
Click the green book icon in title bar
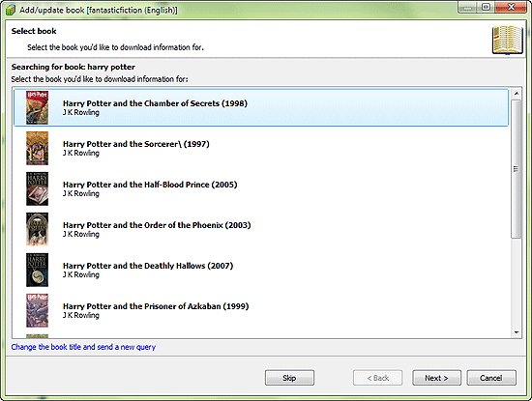pos(11,10)
